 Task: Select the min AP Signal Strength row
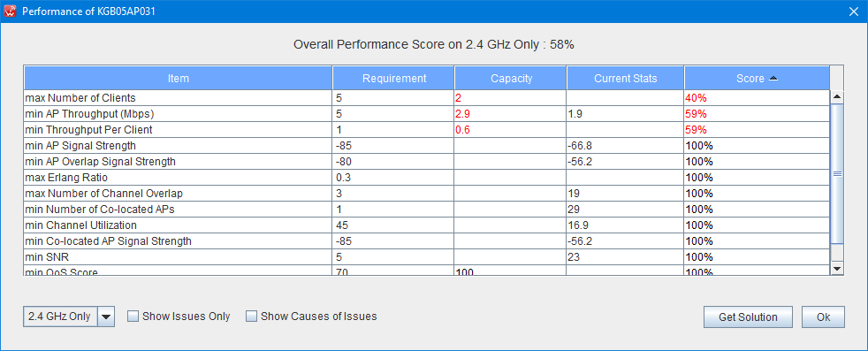click(x=427, y=146)
